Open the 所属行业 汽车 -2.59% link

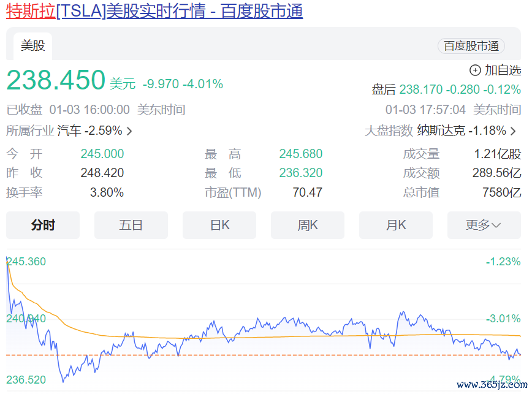(69, 131)
